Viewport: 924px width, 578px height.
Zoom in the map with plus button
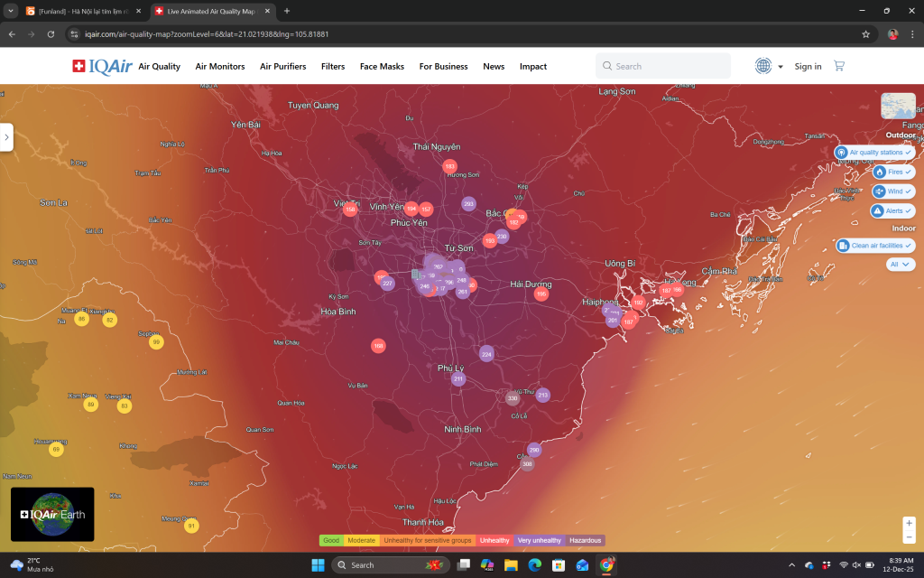tap(909, 523)
